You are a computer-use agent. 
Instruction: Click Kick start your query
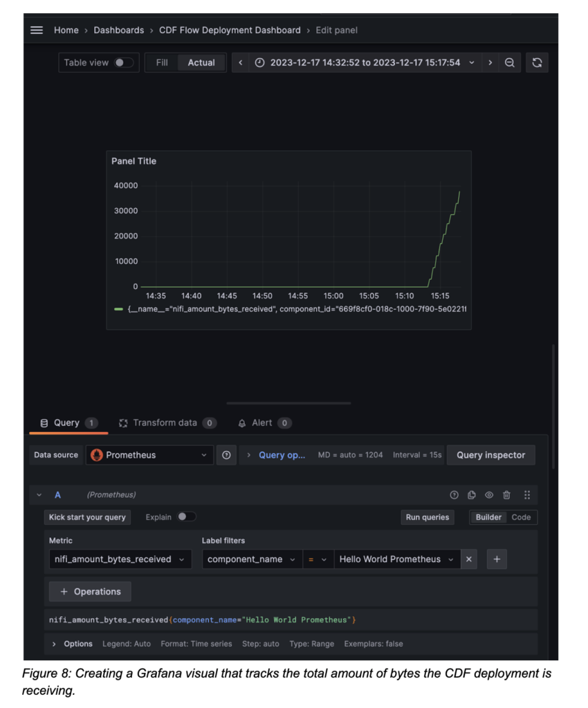click(87, 517)
